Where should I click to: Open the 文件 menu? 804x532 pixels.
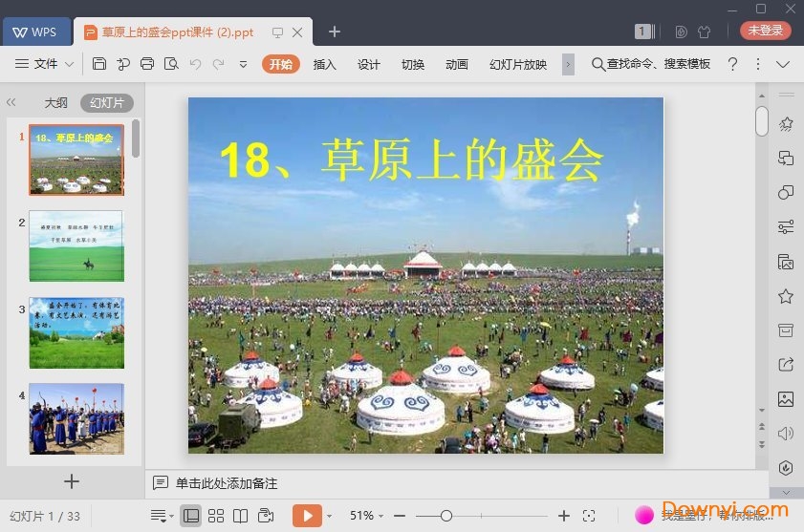45,64
